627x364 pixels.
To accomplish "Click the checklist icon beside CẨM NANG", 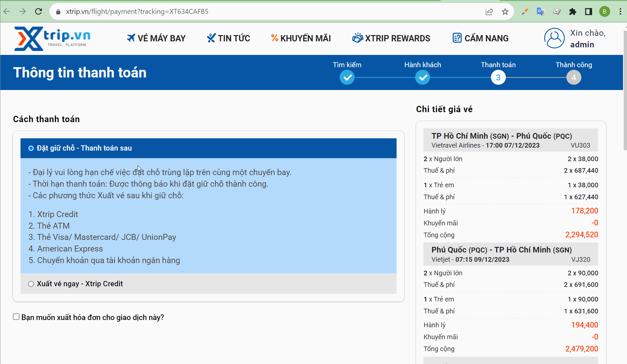I will 457,38.
